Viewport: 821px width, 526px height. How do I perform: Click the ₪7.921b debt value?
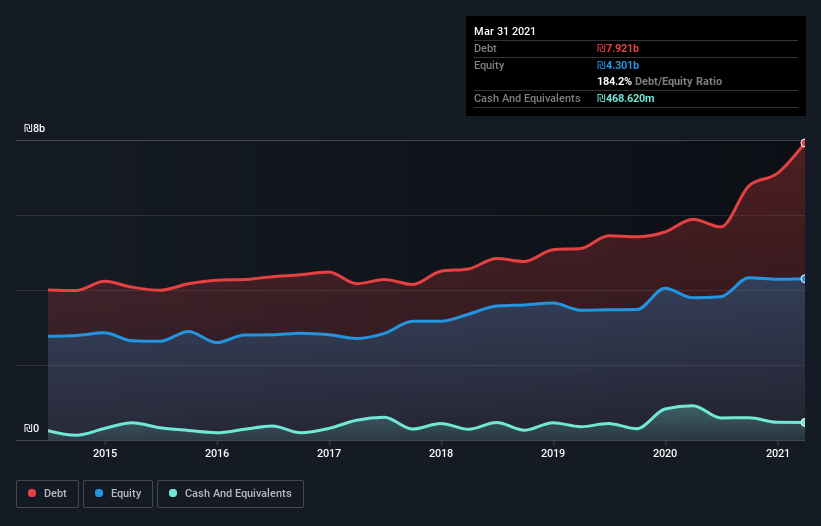[x=618, y=48]
